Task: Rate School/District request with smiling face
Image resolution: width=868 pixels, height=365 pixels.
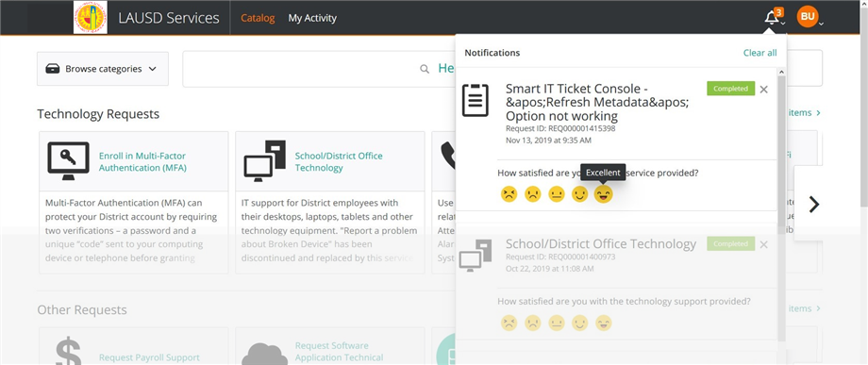Action: click(x=579, y=323)
